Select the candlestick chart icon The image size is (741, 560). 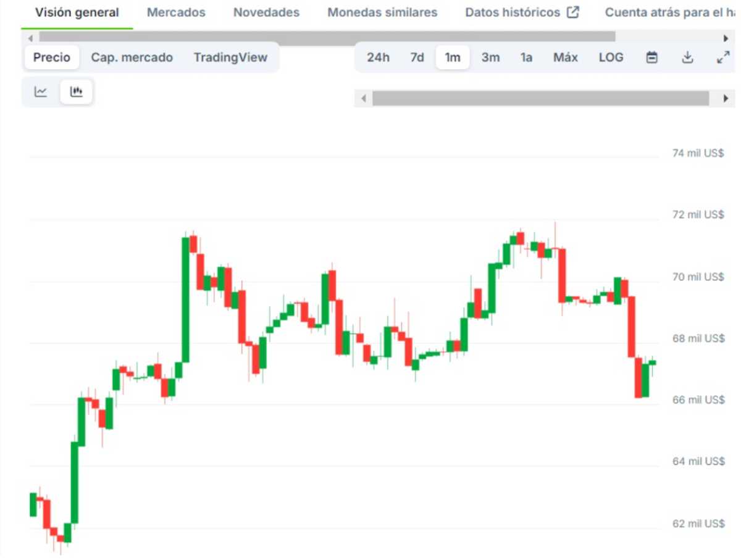click(x=76, y=91)
